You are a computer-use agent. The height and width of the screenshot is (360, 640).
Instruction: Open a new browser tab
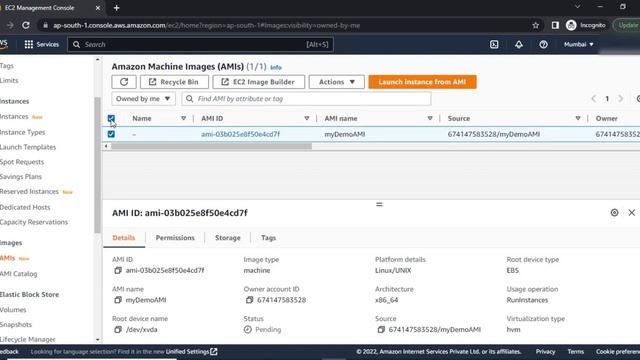pyautogui.click(x=116, y=8)
